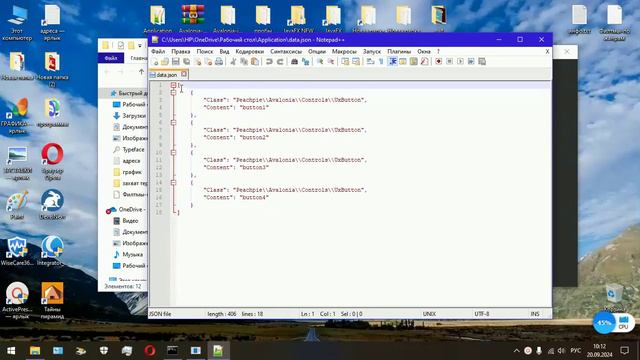Open the Поиск menu
Screen dimensions: 640x360
point(204,51)
